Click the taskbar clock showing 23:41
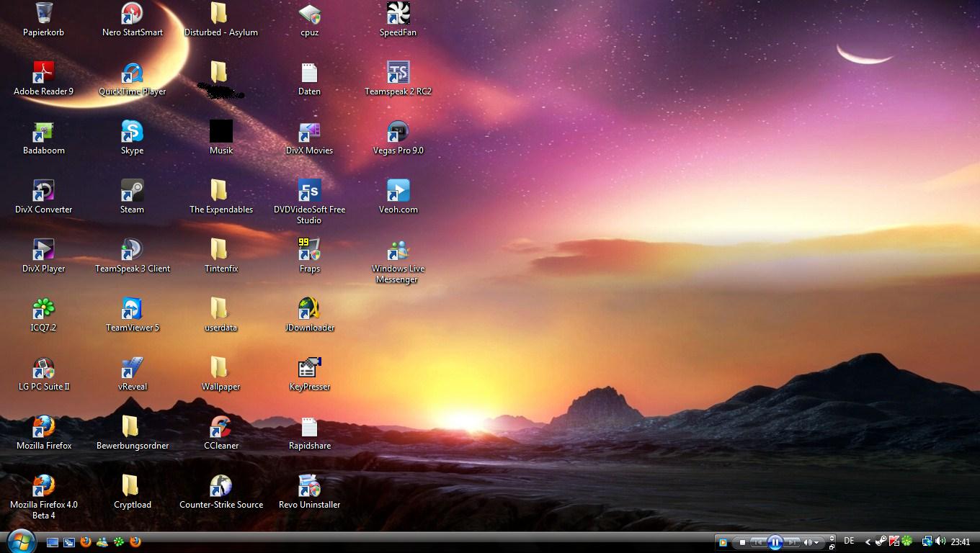Screen dimensions: 980x553 (960, 542)
